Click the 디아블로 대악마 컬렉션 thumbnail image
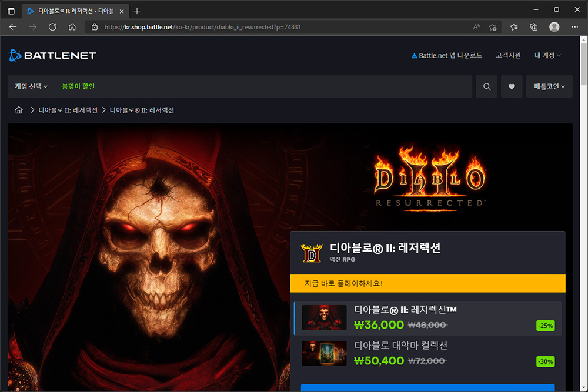588x392 pixels. (324, 353)
